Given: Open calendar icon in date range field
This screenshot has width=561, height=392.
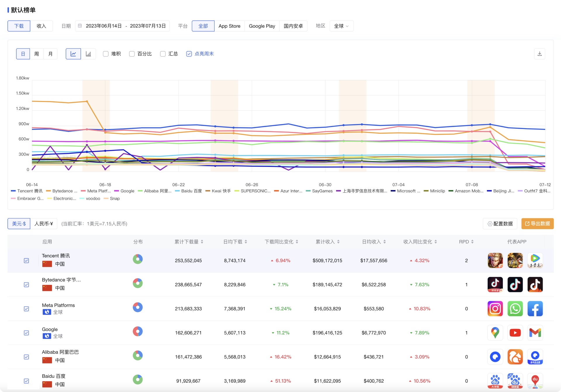Looking at the screenshot, I should [80, 26].
